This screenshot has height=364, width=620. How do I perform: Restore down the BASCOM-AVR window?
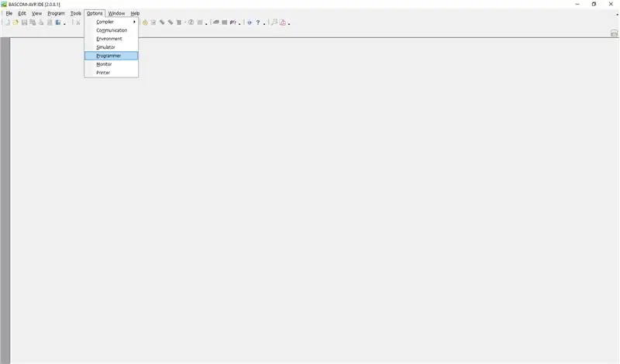click(x=594, y=4)
